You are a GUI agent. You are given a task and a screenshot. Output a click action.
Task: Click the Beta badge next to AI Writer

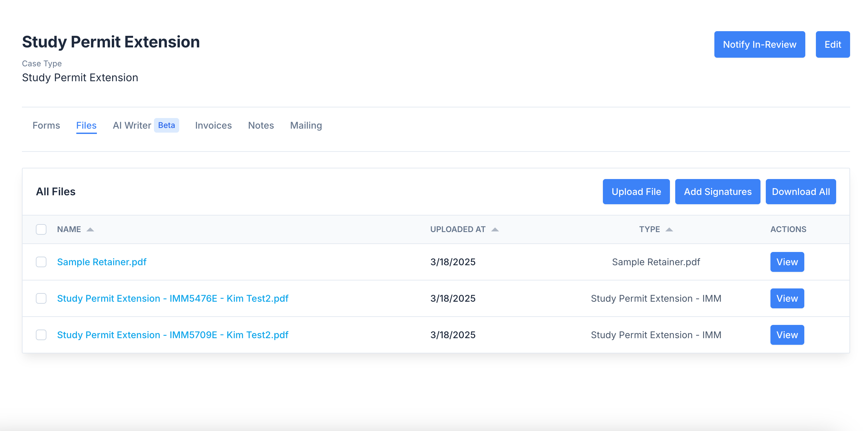click(167, 125)
